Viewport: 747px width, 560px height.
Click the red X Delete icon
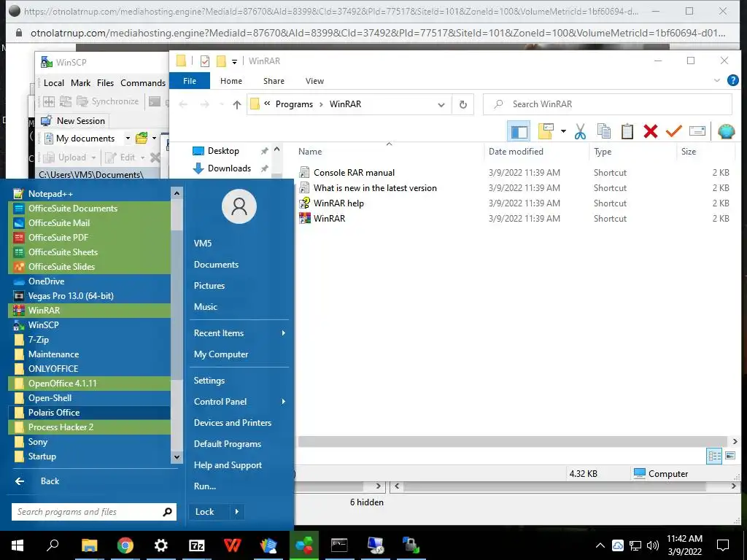click(x=650, y=131)
